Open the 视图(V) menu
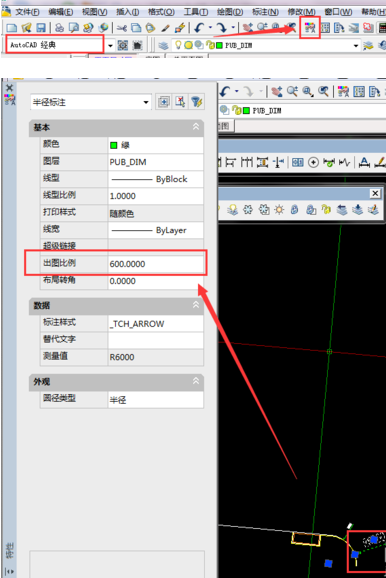386x578 pixels. (94, 12)
